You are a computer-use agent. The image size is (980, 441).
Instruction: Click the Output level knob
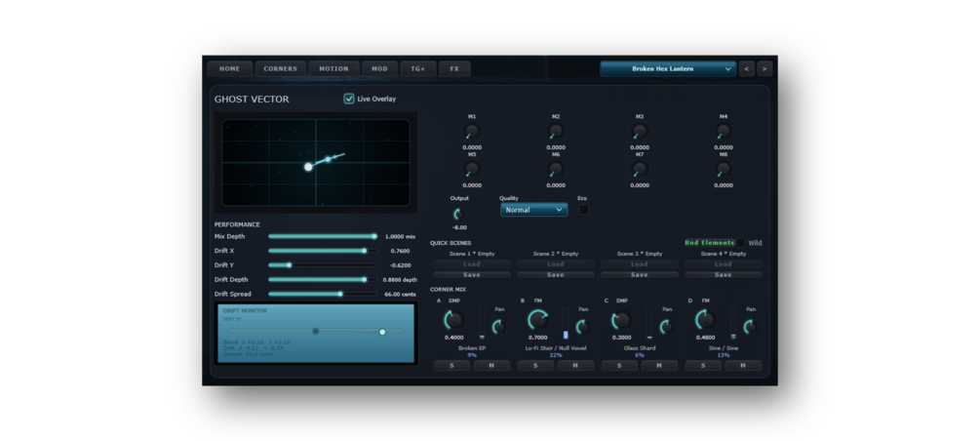(459, 214)
